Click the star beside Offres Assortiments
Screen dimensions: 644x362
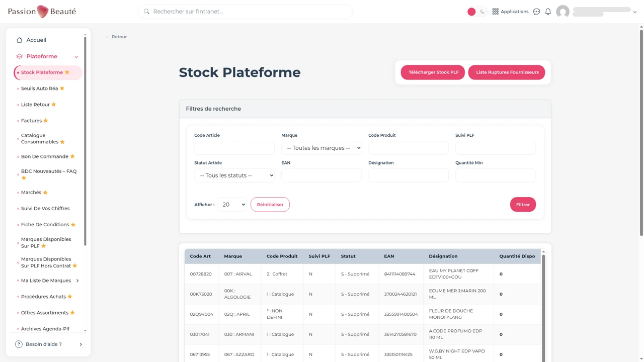pos(72,313)
